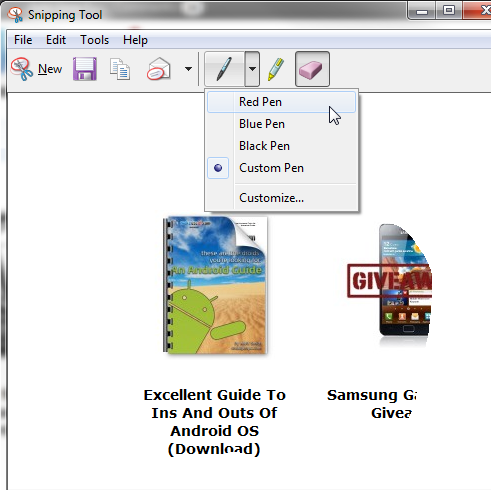Choose Red Pen from the list
The width and height of the screenshot is (491, 490).
pyautogui.click(x=281, y=102)
